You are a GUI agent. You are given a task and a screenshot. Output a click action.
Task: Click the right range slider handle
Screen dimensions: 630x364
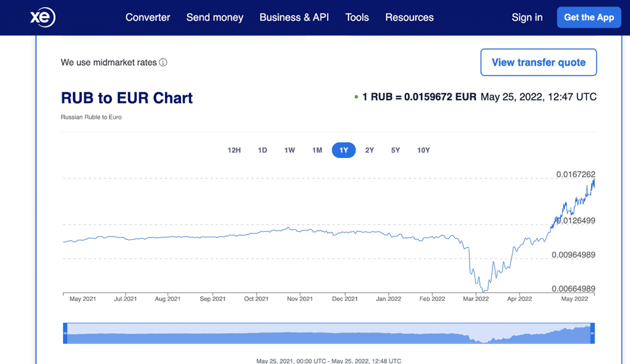click(592, 333)
